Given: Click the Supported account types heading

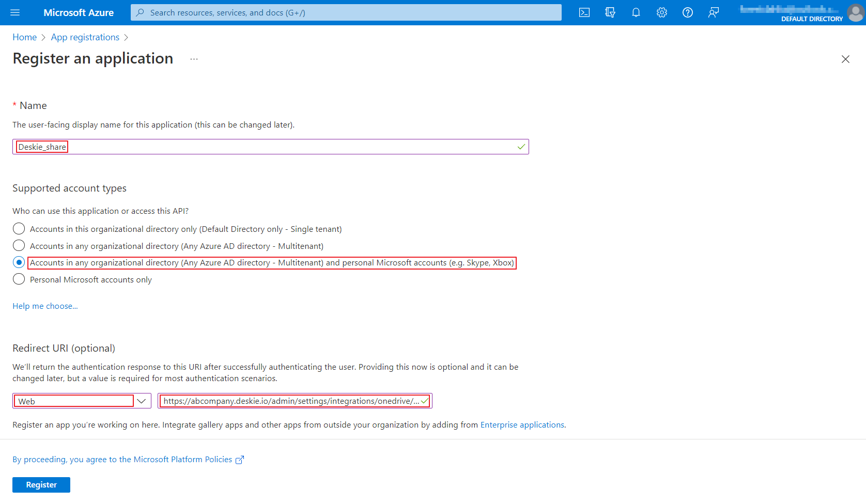Looking at the screenshot, I should point(69,188).
